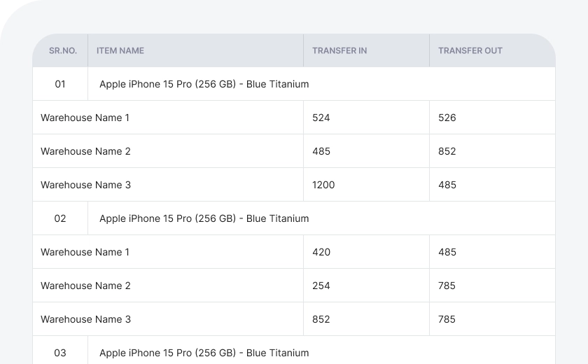Click the transfer in value 524
Screen dimensions: 588x364
(x=321, y=118)
